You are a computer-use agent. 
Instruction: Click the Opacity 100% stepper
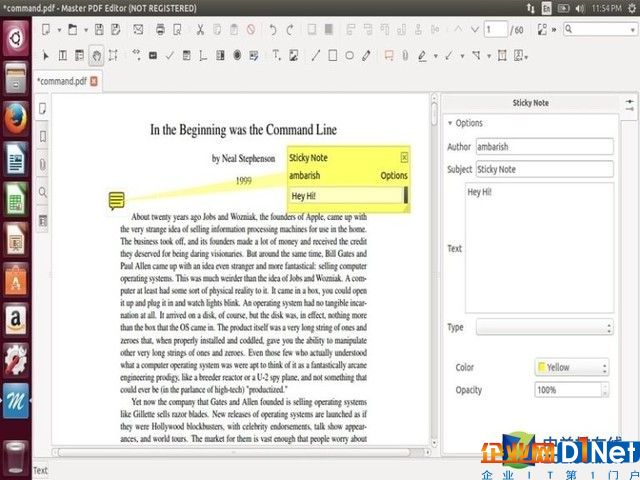(x=605, y=390)
